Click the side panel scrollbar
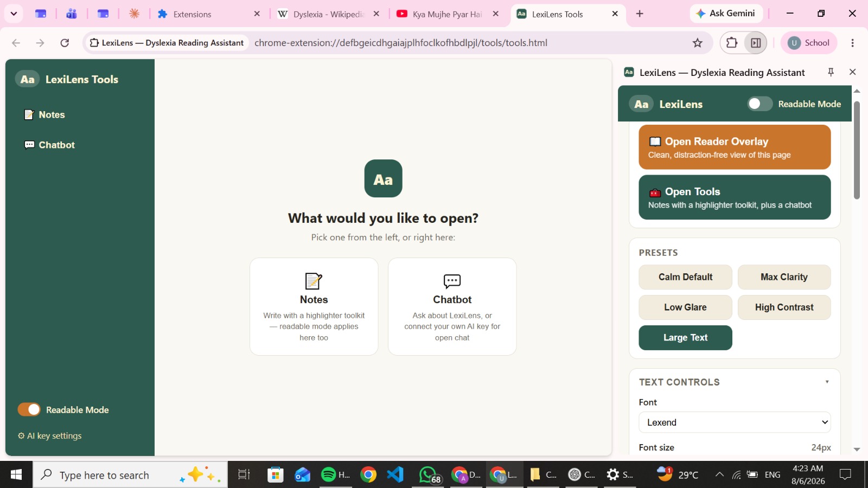Viewport: 868px width, 488px height. click(x=857, y=150)
